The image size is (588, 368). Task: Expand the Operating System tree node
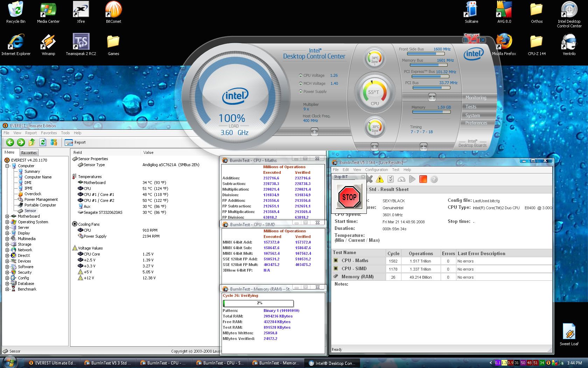pos(7,222)
